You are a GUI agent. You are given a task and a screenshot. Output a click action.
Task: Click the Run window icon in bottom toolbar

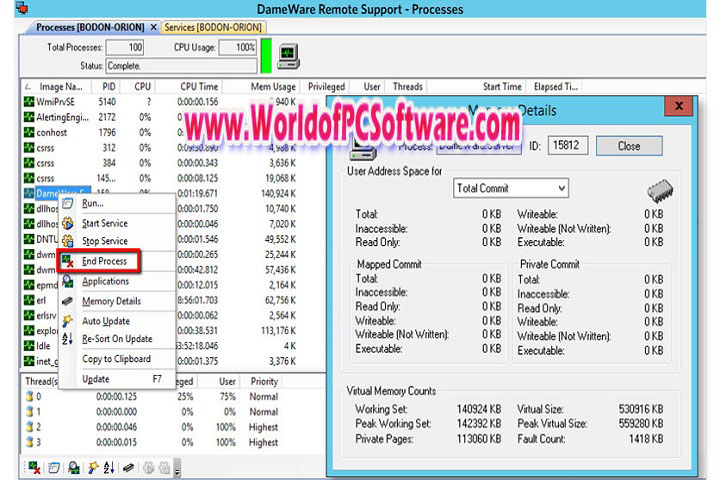pos(54,468)
